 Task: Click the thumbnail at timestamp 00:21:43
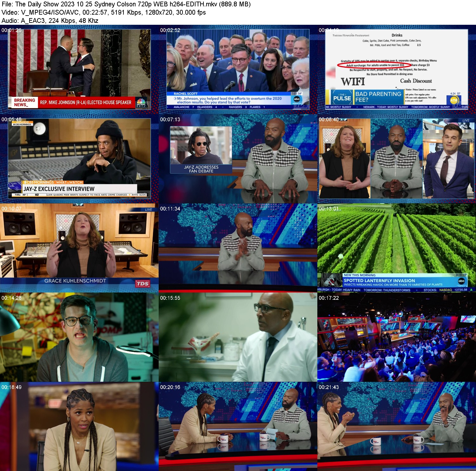pos(397,427)
